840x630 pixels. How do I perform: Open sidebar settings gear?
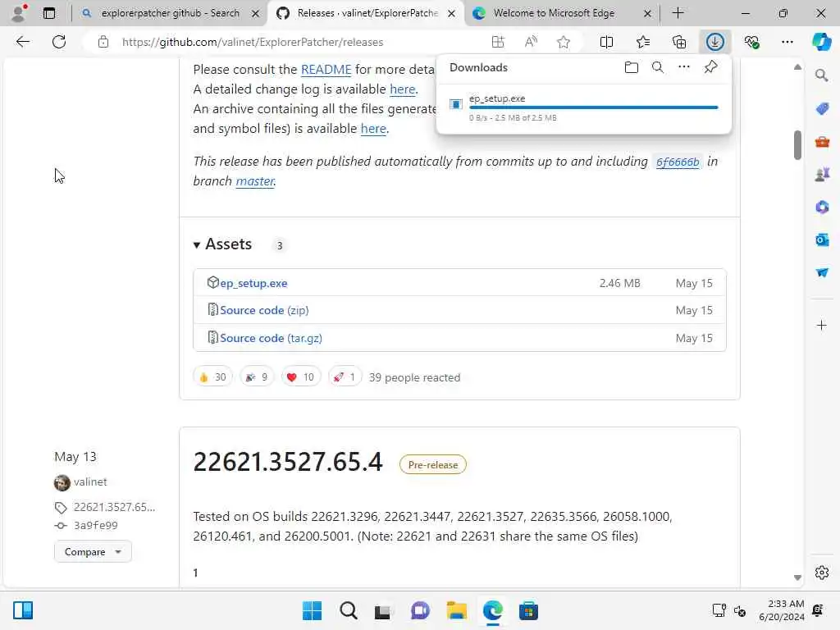822,573
